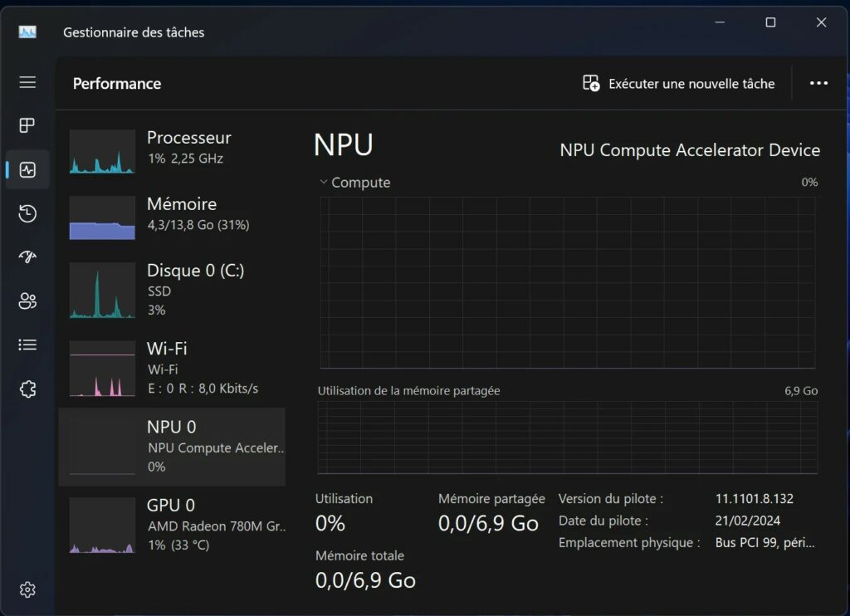The image size is (850, 616).
Task: Click the NPU Compute graph area
Action: tap(567, 282)
